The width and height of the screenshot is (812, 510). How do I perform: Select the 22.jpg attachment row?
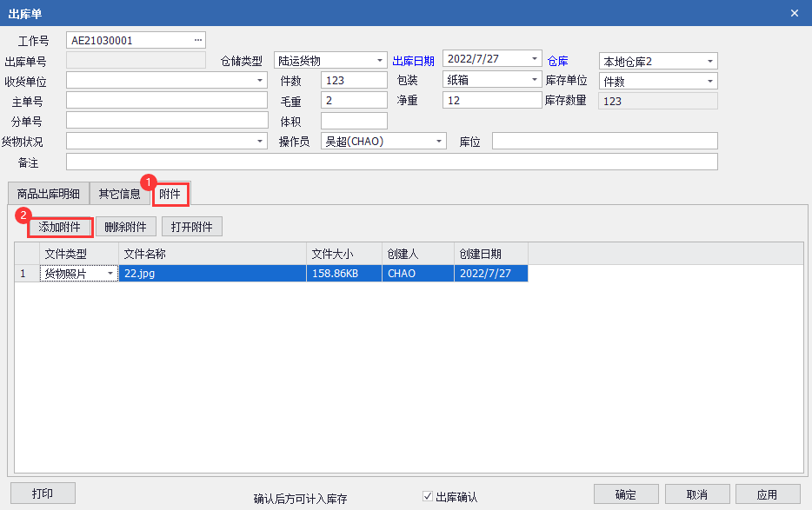point(212,274)
